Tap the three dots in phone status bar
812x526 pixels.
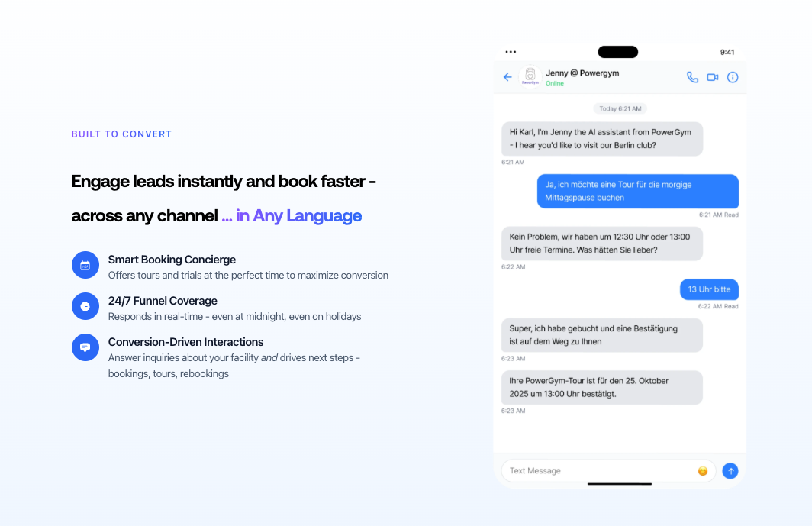511,52
